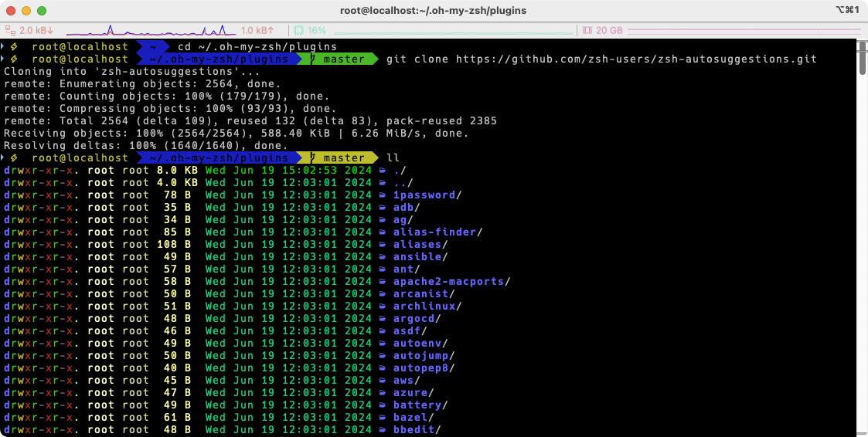The image size is (868, 437).
Task: Click the 'Compressing objects: 100% (93/93)' line
Action: (171, 108)
